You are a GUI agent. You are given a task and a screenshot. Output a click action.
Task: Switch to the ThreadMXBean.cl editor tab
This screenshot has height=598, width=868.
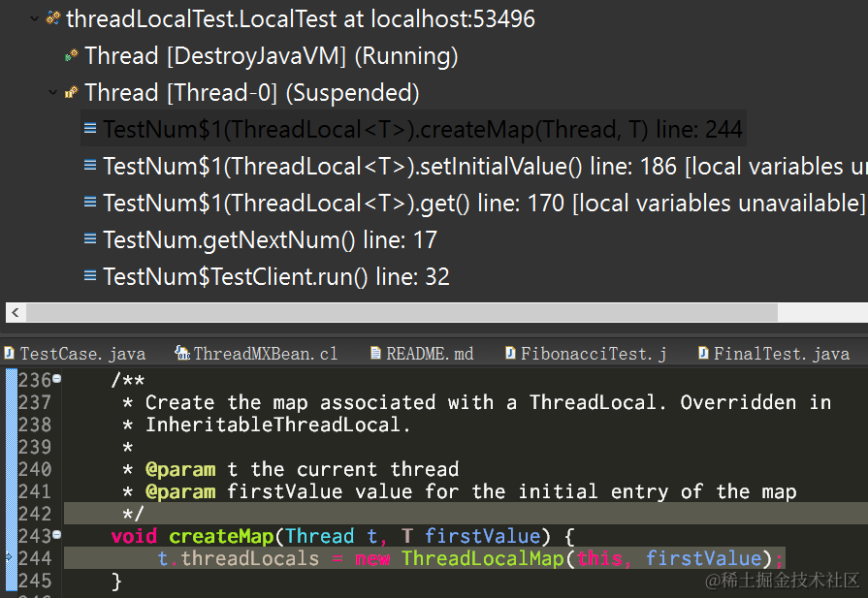coord(265,354)
